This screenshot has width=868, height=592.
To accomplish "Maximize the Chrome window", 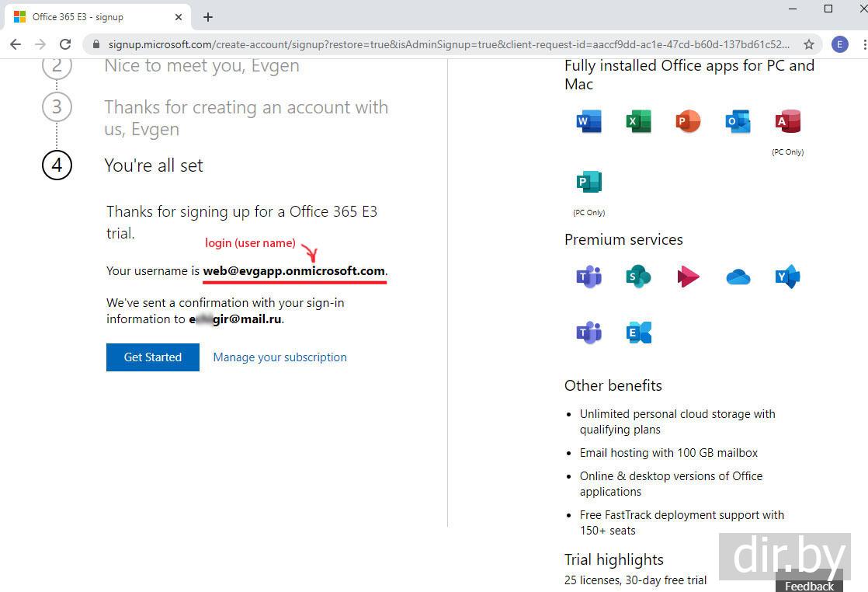I will click(828, 9).
